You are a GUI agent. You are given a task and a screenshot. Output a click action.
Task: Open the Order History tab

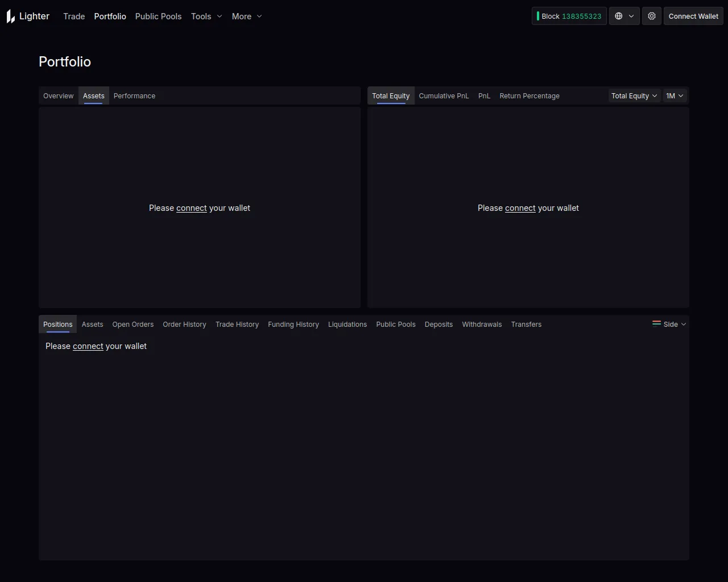point(184,325)
